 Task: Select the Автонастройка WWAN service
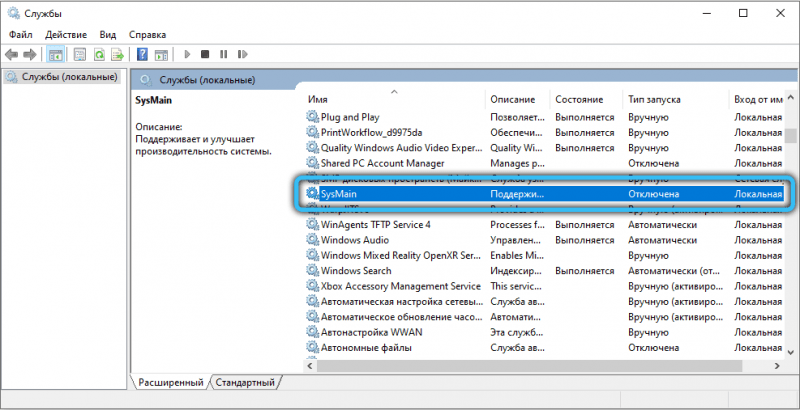371,332
